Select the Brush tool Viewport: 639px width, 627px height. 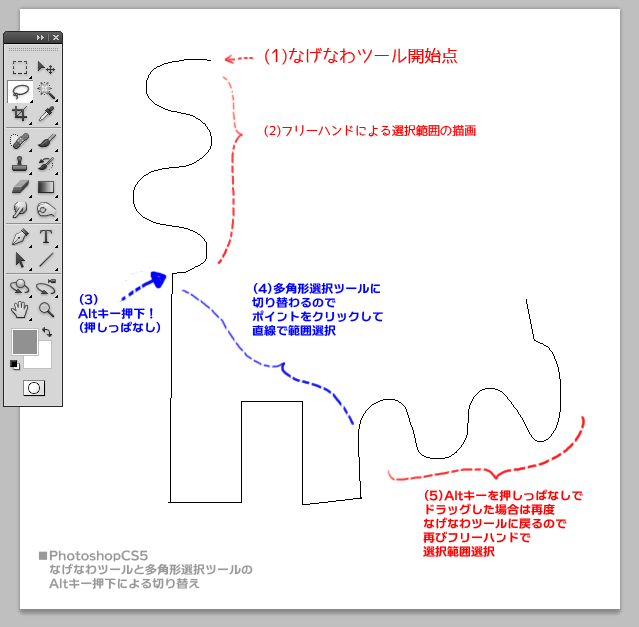46,141
